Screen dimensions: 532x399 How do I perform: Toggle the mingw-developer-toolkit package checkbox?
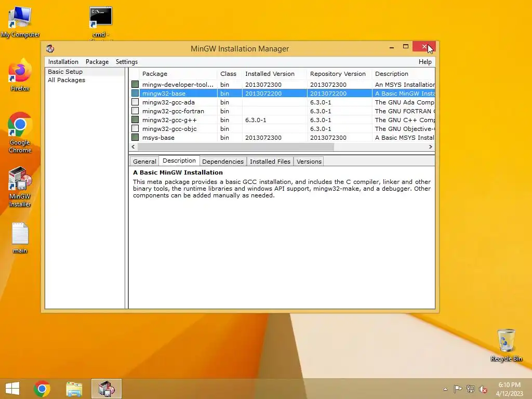(135, 84)
